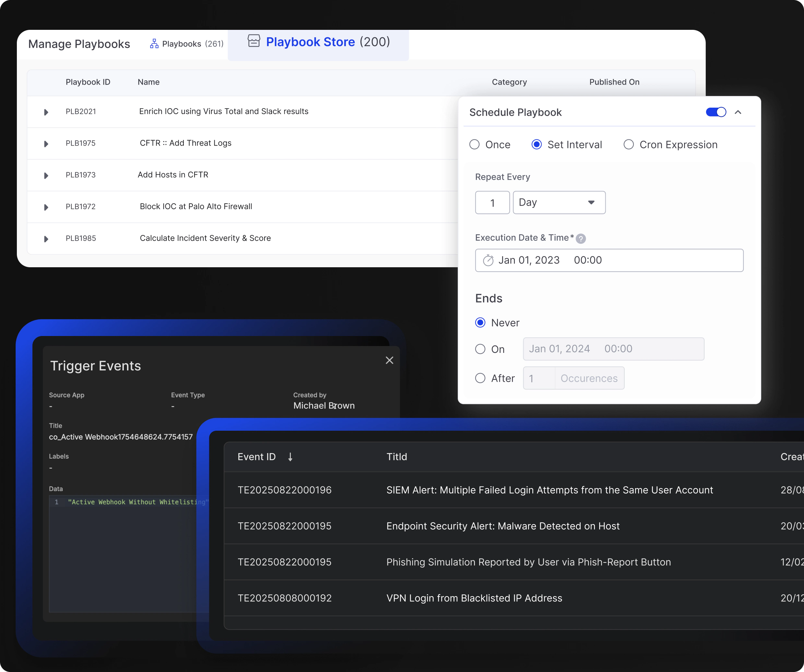Viewport: 804px width, 672px height.
Task: Dismiss the Trigger Events dialog with the X
Action: 389,360
